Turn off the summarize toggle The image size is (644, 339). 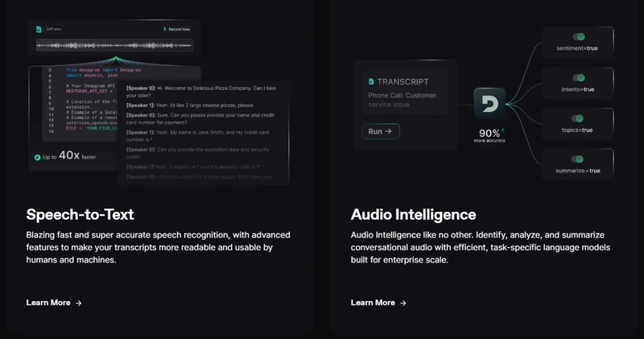point(578,159)
